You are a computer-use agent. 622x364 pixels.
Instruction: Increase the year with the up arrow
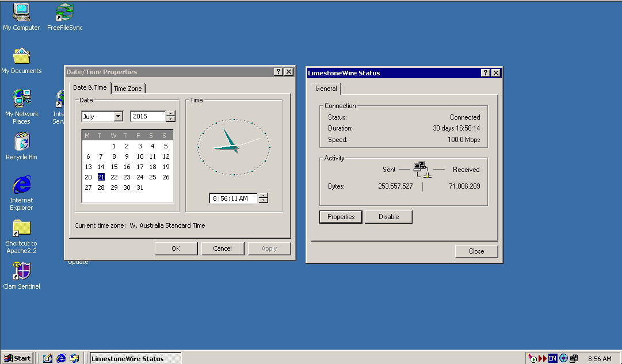pyautogui.click(x=170, y=114)
